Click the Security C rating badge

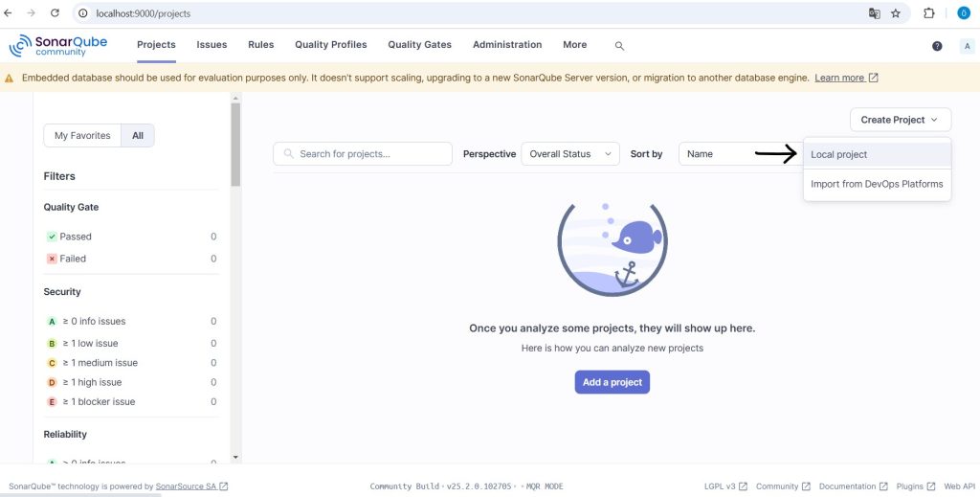coord(53,363)
